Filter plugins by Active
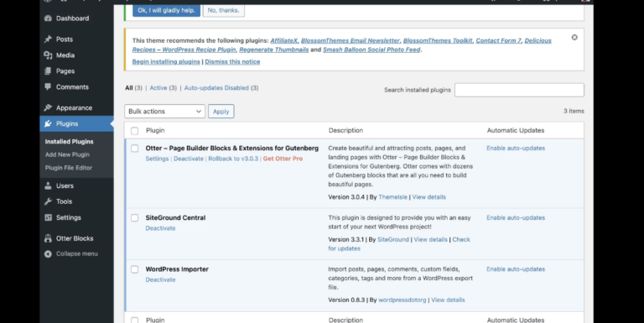Image resolution: width=644 pixels, height=323 pixels. (158, 88)
